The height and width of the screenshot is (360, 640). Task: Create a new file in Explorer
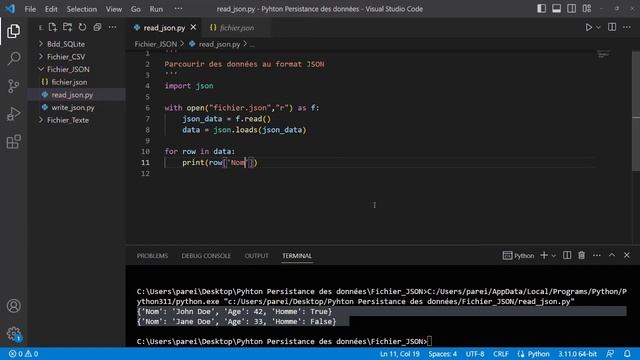53,27
